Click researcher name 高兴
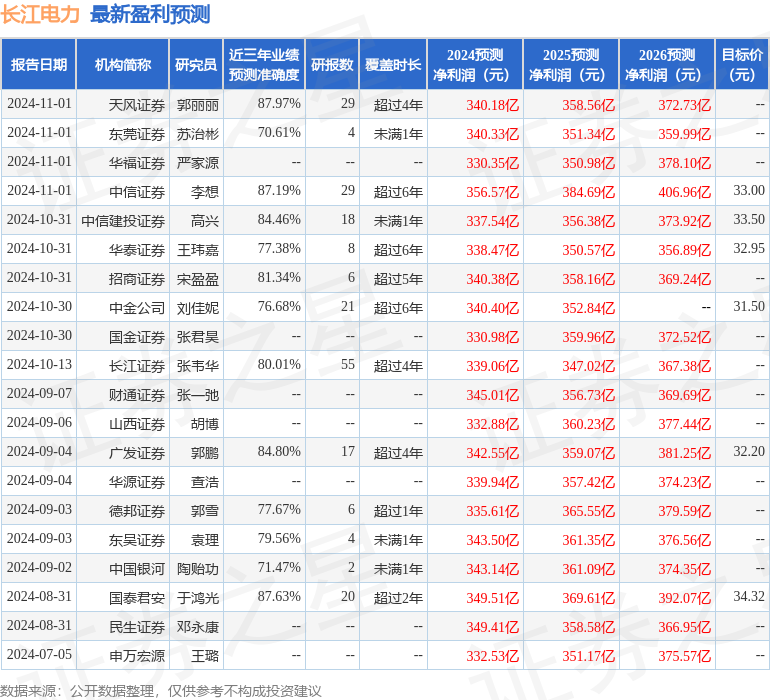 (205, 221)
